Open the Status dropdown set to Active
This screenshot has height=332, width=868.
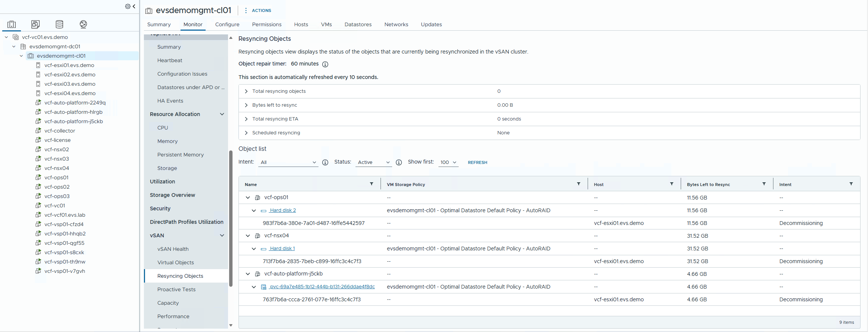(x=373, y=162)
